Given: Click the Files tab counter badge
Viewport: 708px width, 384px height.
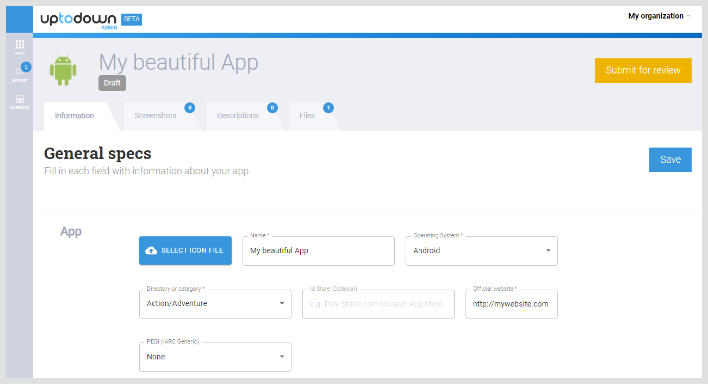Looking at the screenshot, I should point(328,108).
